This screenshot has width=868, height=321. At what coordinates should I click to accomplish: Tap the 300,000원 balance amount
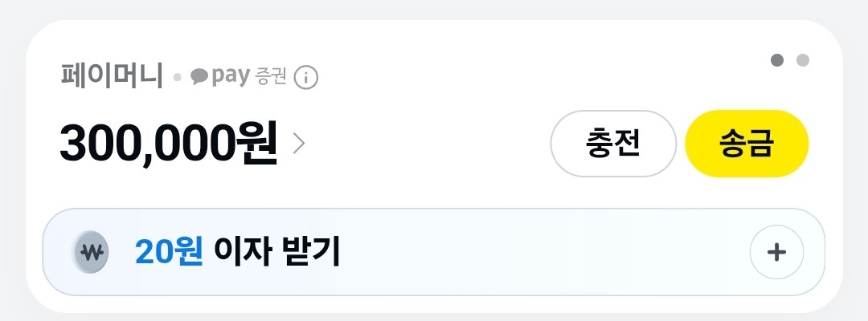(x=168, y=144)
